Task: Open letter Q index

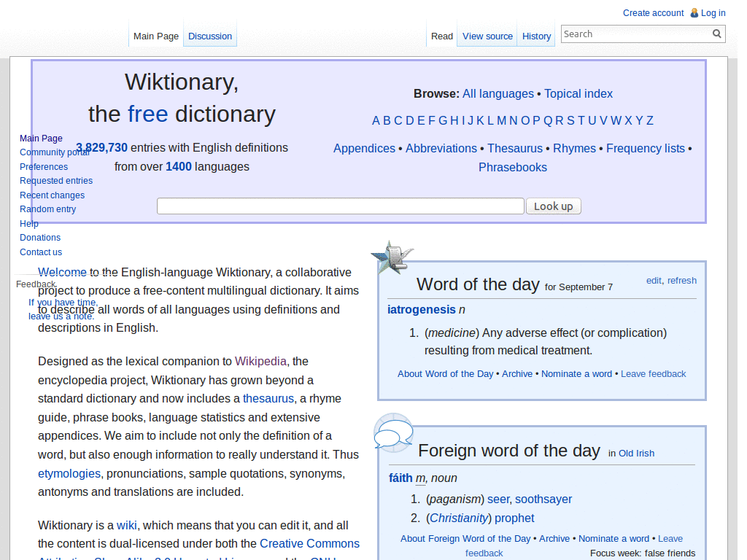Action: point(547,121)
